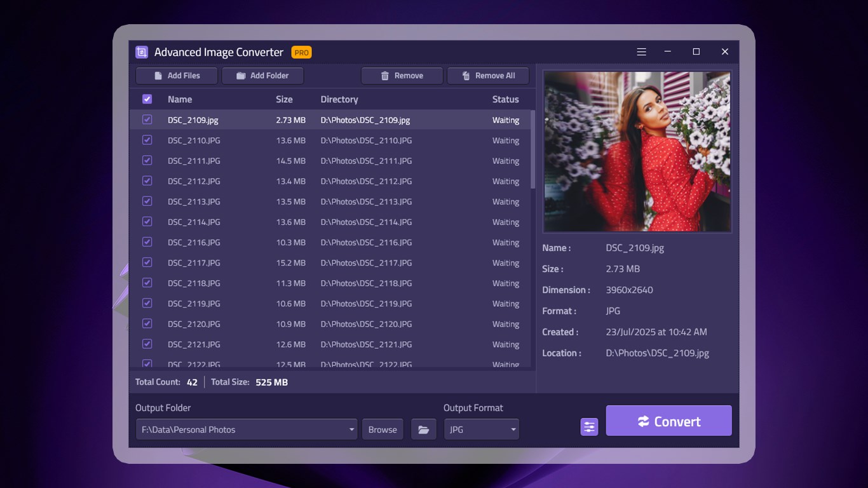Click Remove All button
This screenshot has width=868, height=488.
pos(488,76)
